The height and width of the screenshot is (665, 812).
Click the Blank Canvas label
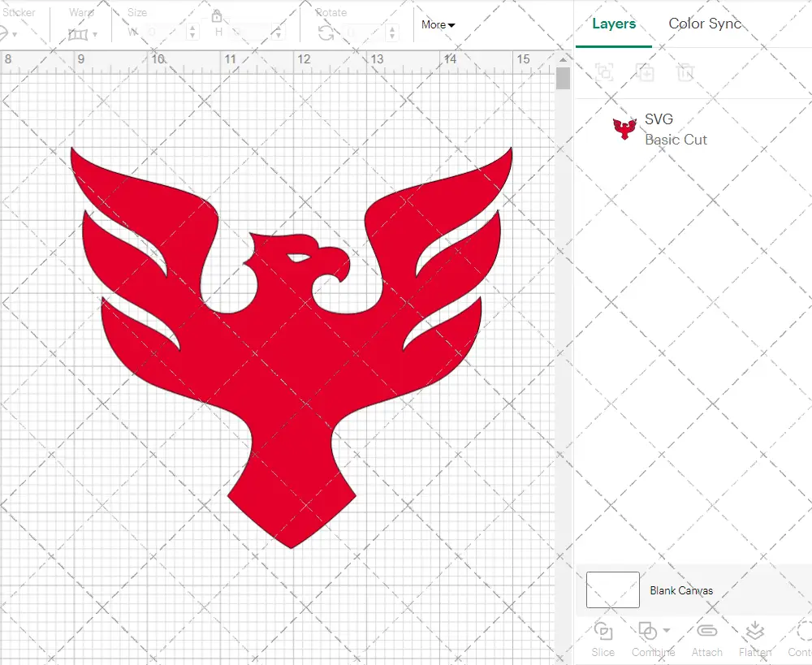(681, 590)
